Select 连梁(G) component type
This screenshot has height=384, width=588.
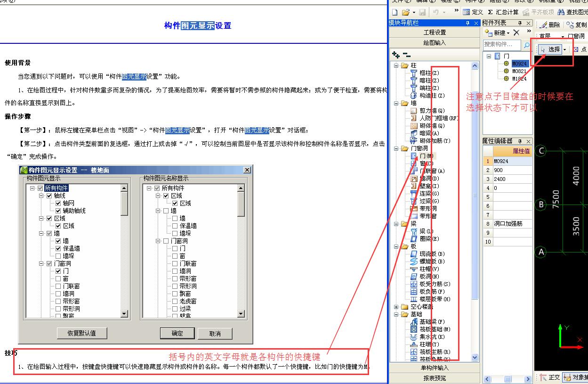click(425, 194)
